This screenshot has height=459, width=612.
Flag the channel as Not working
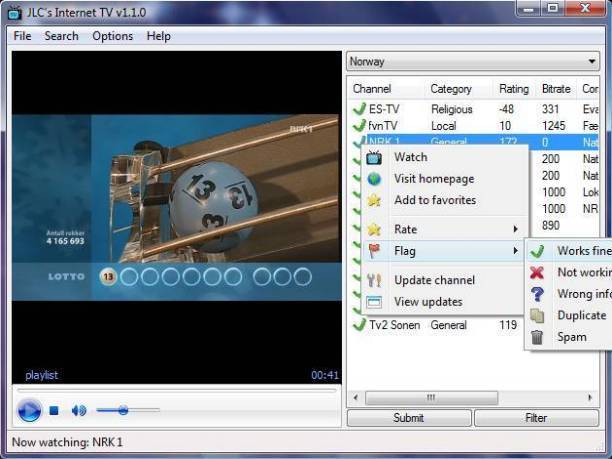coord(569,272)
